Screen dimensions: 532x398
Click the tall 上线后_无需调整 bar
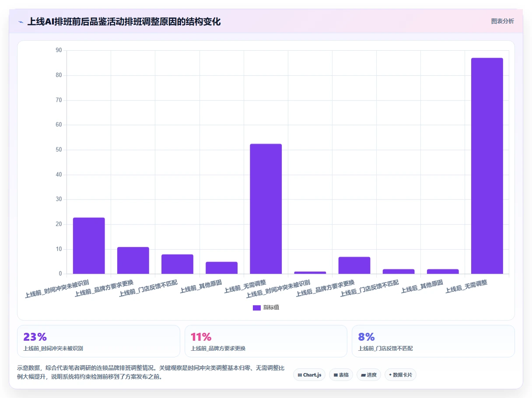coord(487,166)
